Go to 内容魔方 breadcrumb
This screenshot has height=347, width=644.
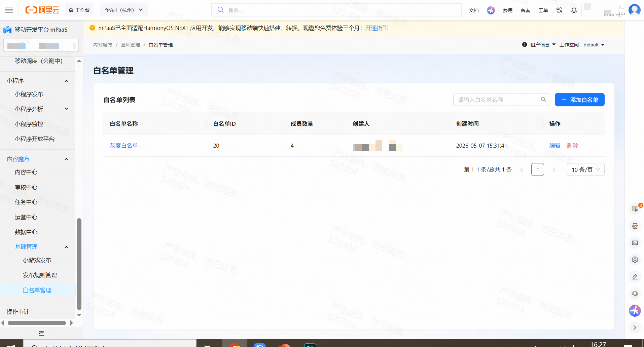point(103,45)
